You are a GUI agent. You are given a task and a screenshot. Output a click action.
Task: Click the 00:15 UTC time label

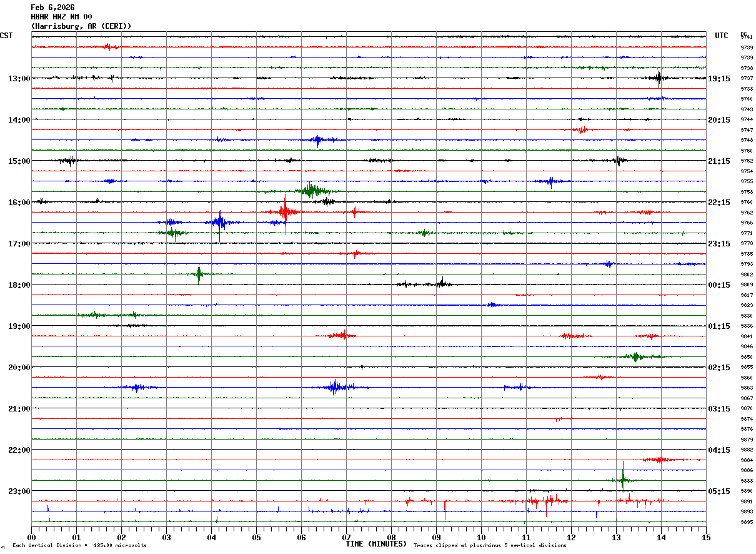(x=719, y=285)
